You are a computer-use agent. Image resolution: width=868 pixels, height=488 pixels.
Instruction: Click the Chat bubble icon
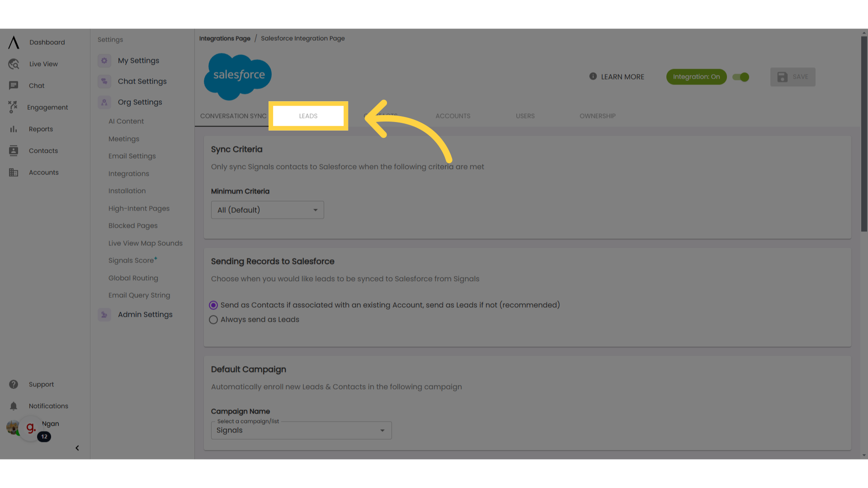coord(14,85)
